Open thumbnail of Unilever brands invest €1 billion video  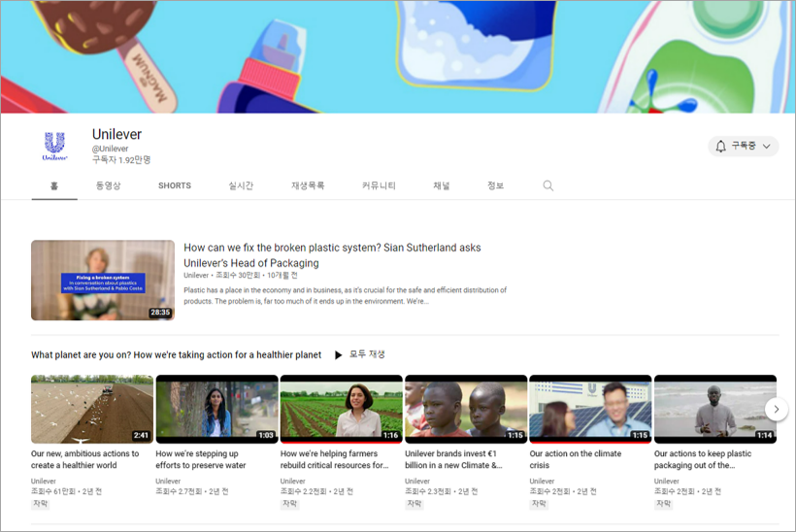click(x=466, y=409)
